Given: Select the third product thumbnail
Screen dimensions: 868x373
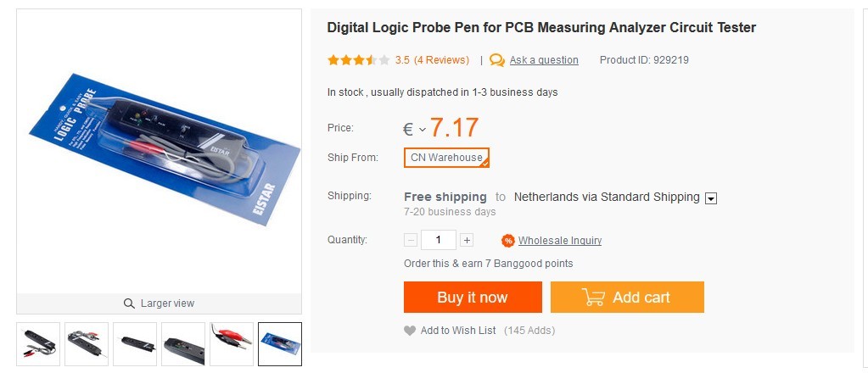Looking at the screenshot, I should 135,344.
